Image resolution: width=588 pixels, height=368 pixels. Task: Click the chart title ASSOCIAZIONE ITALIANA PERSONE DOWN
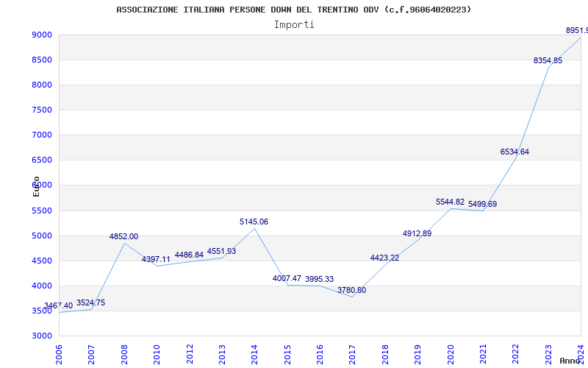[293, 10]
